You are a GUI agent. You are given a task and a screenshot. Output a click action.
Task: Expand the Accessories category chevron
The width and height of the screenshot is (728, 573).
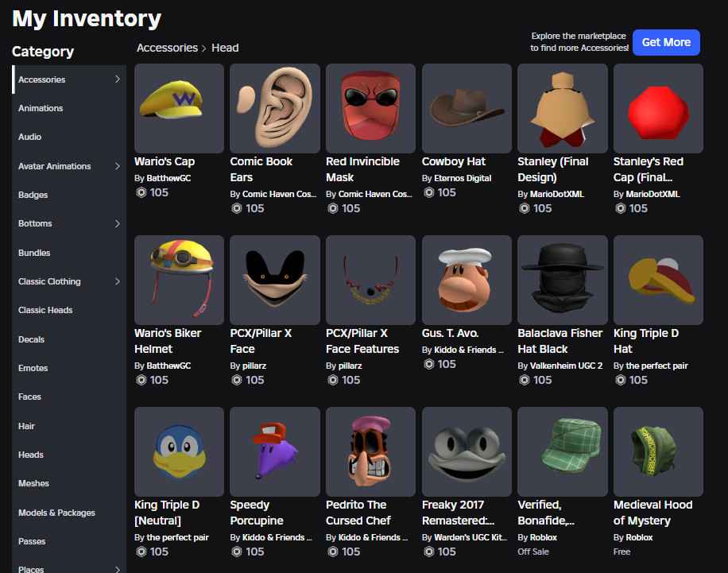click(x=118, y=79)
